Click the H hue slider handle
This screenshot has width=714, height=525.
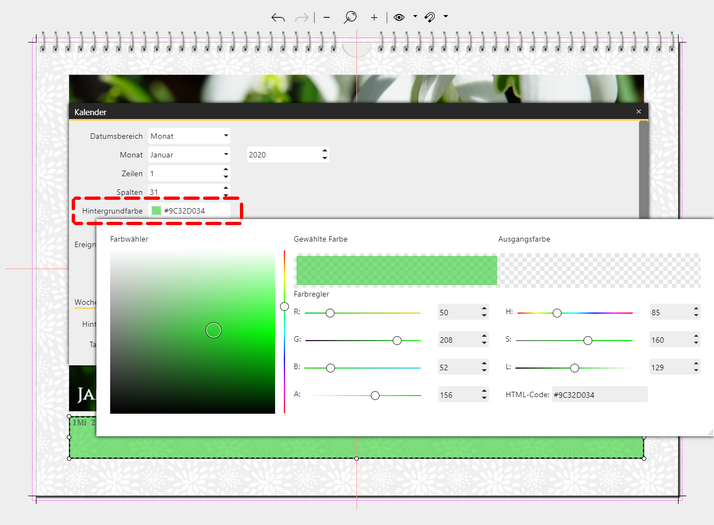557,313
